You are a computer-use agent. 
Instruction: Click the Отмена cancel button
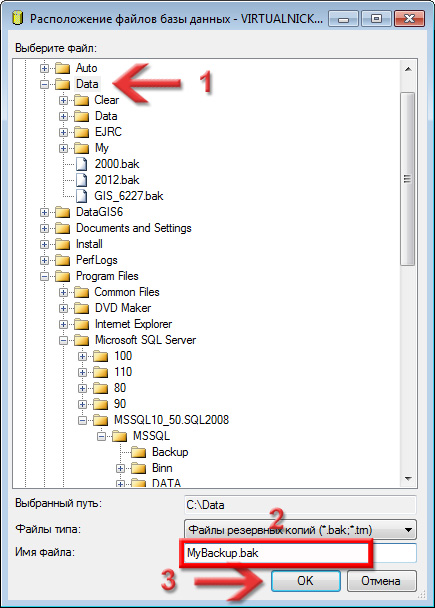click(x=381, y=580)
